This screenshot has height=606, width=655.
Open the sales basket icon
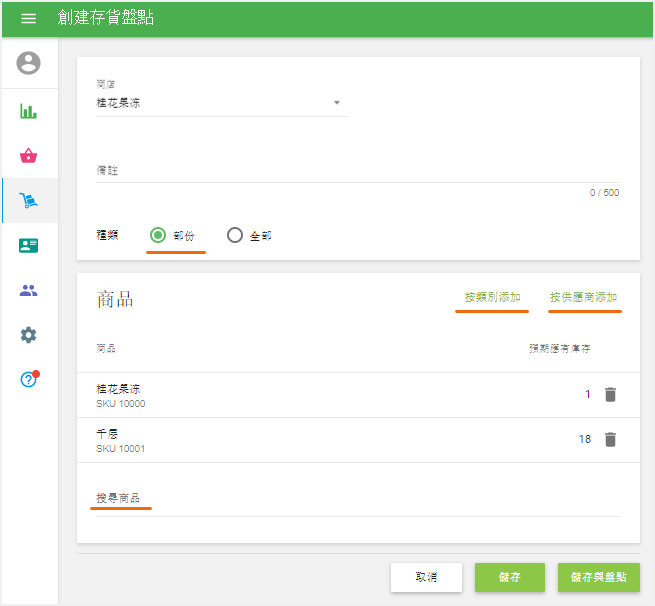click(x=29, y=156)
